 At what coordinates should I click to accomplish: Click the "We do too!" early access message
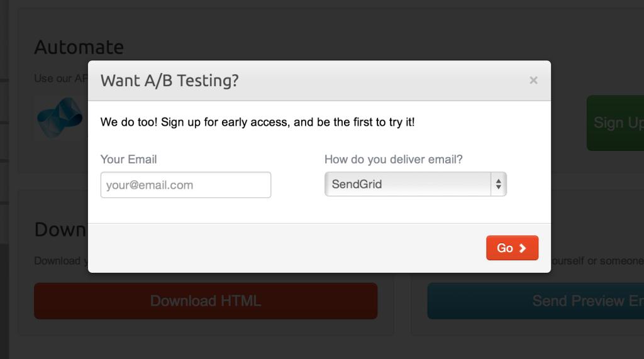(257, 122)
